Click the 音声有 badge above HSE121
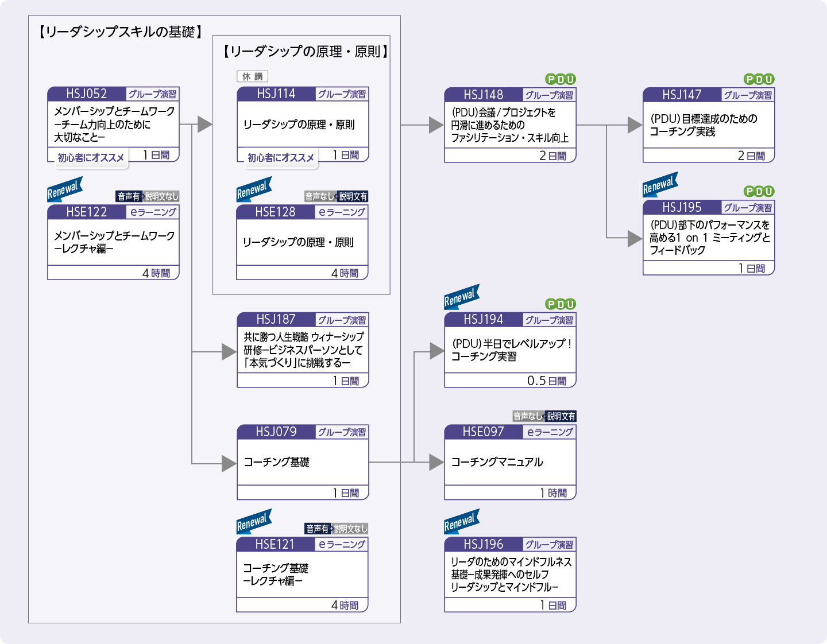 [318, 529]
